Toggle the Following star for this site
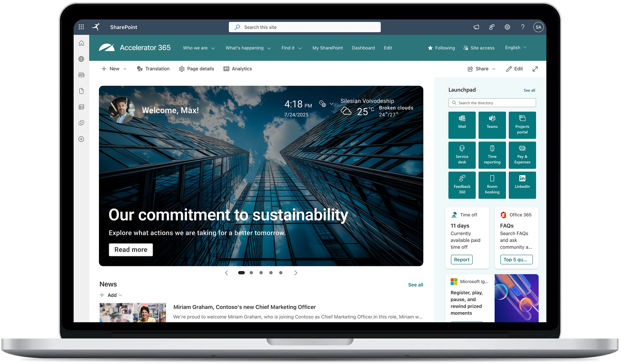 tap(441, 48)
